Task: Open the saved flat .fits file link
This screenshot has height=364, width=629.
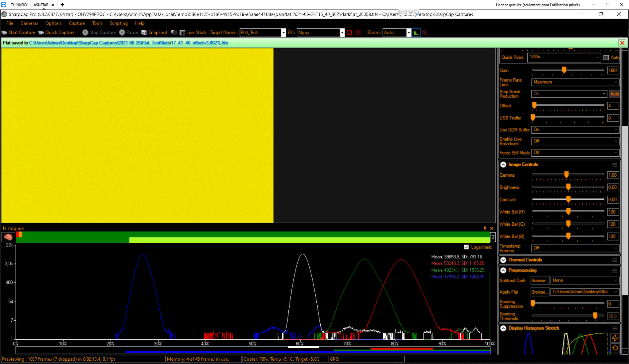Action: (200, 43)
